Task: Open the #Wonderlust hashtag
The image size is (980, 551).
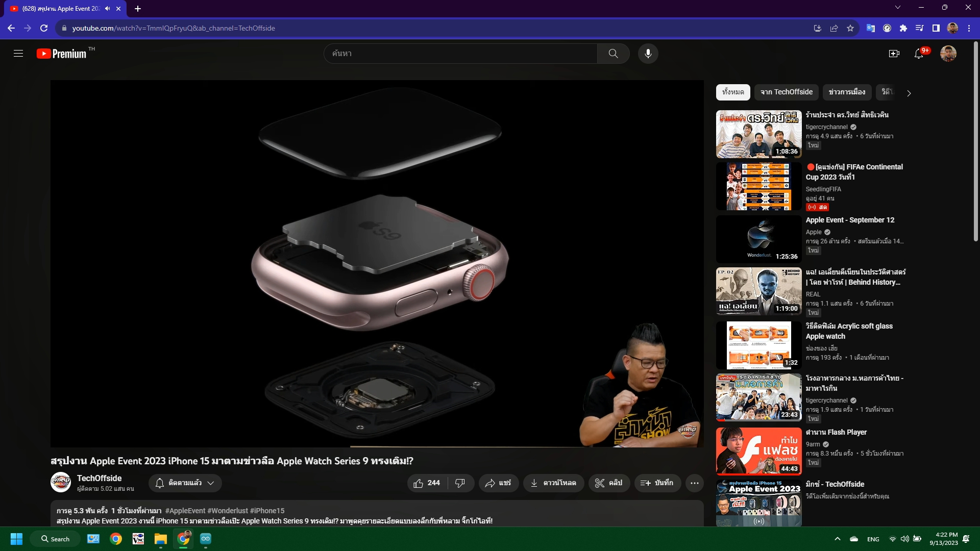Action: point(228,511)
